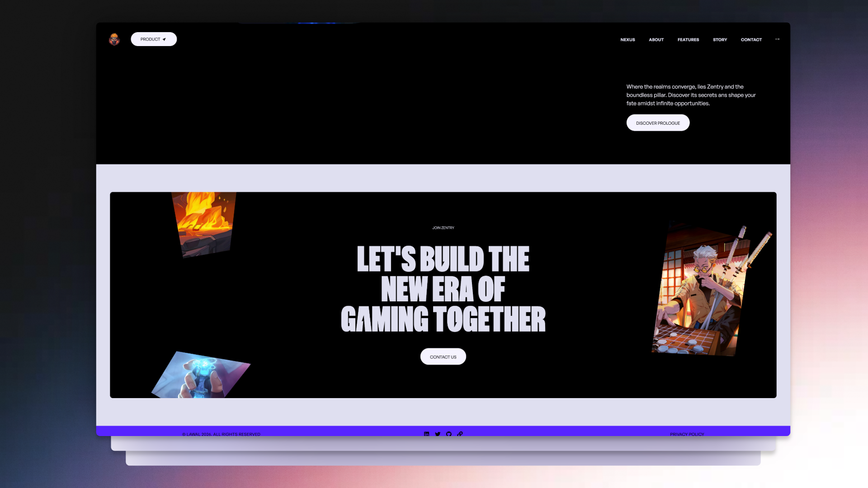The width and height of the screenshot is (868, 488).
Task: Toggle the audio indicator bars in navbar
Action: pyautogui.click(x=778, y=39)
